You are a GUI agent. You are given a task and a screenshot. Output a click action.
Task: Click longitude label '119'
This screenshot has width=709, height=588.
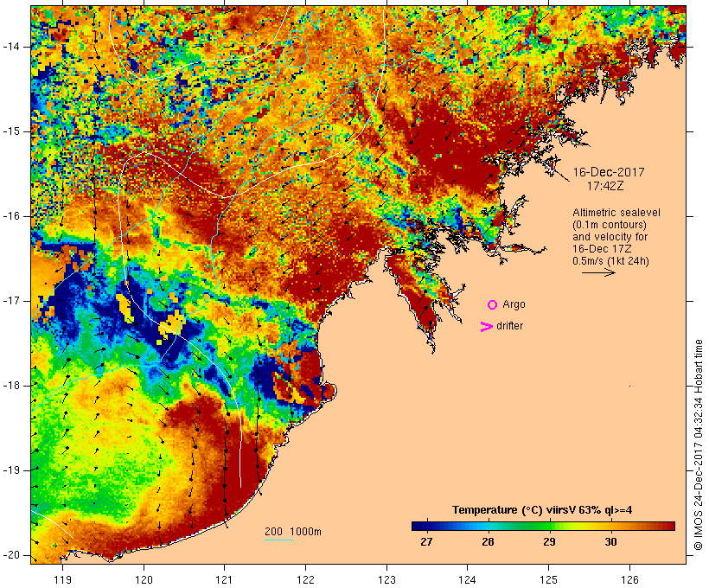[x=62, y=579]
